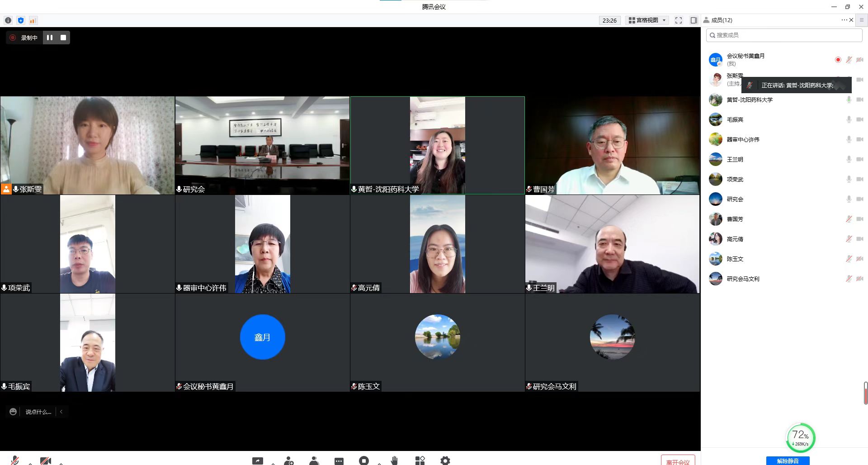The height and width of the screenshot is (465, 868).
Task: Toggle 项荣武 camera icon in member list
Action: tap(860, 179)
